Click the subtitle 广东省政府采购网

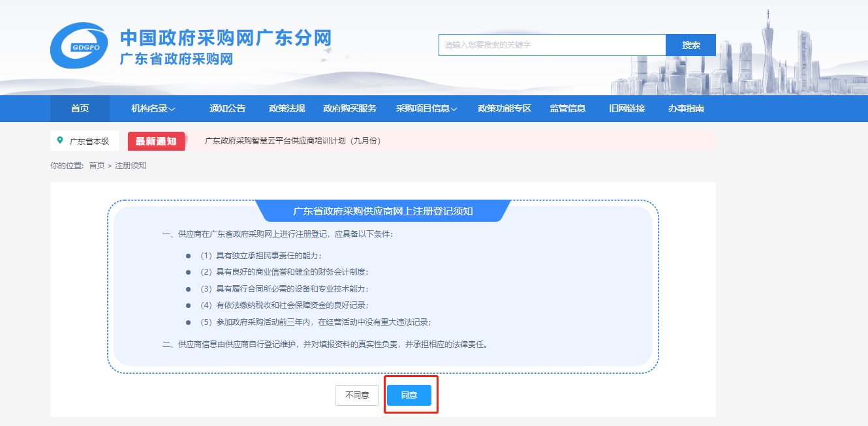176,59
